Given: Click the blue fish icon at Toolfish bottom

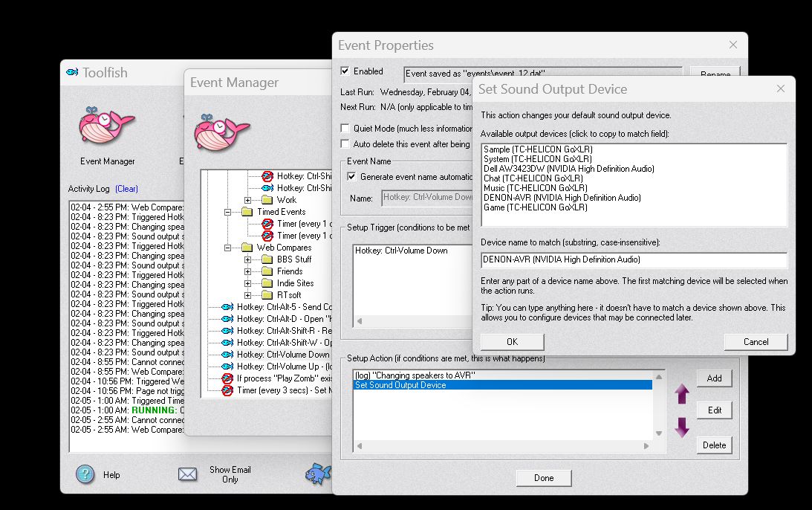Looking at the screenshot, I should [317, 474].
